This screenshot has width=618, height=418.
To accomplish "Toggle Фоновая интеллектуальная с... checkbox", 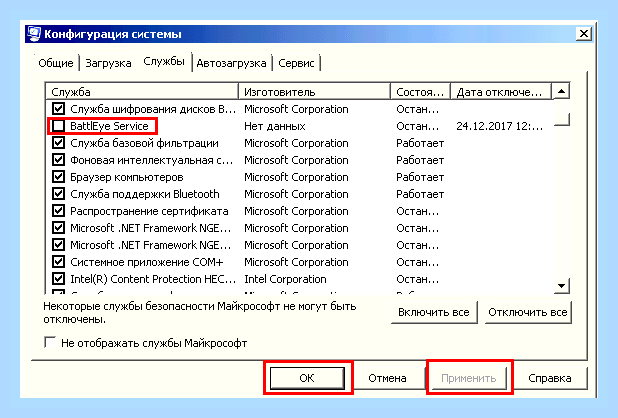I will click(x=58, y=160).
